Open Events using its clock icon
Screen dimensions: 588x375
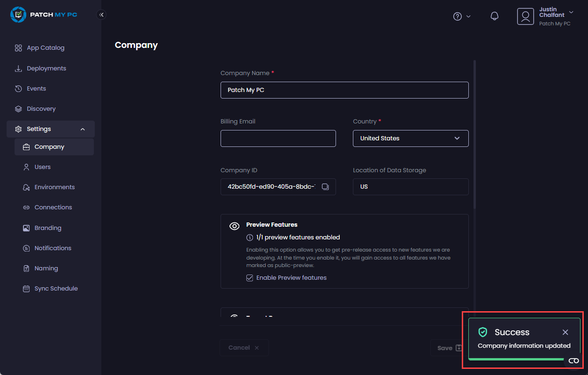pos(18,88)
